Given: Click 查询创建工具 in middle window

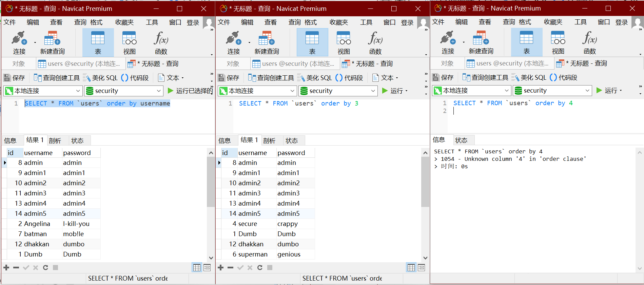Looking at the screenshot, I should [x=271, y=78].
